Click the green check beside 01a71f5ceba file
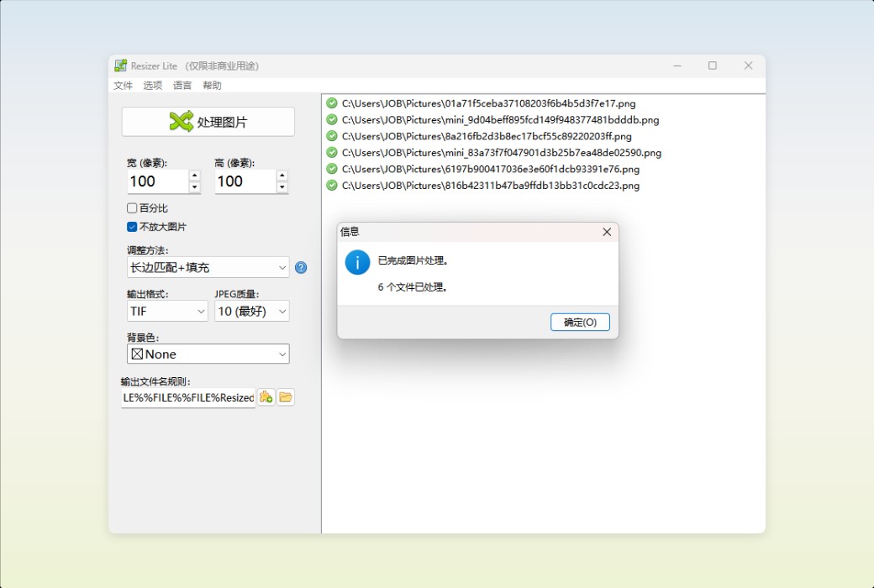874x588 pixels. click(x=331, y=103)
